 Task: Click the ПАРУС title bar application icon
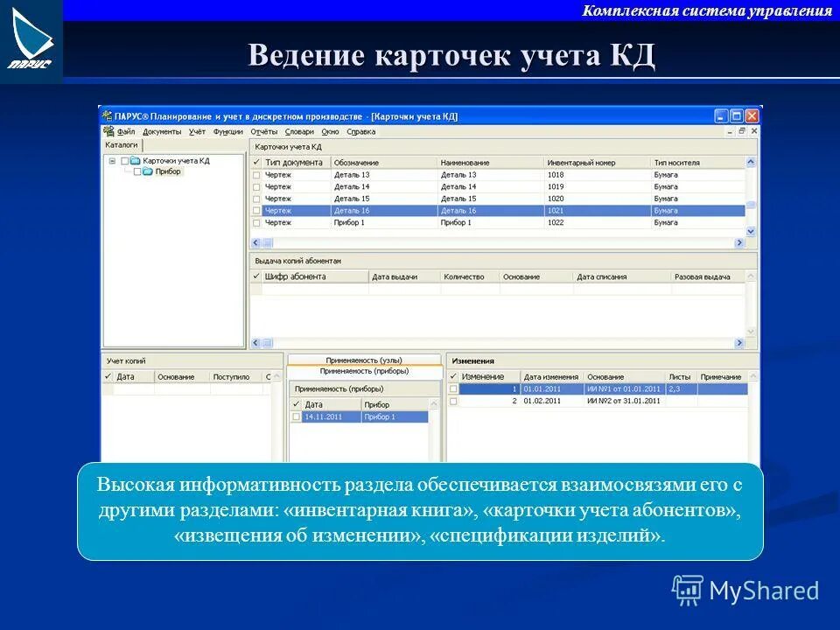tap(107, 115)
